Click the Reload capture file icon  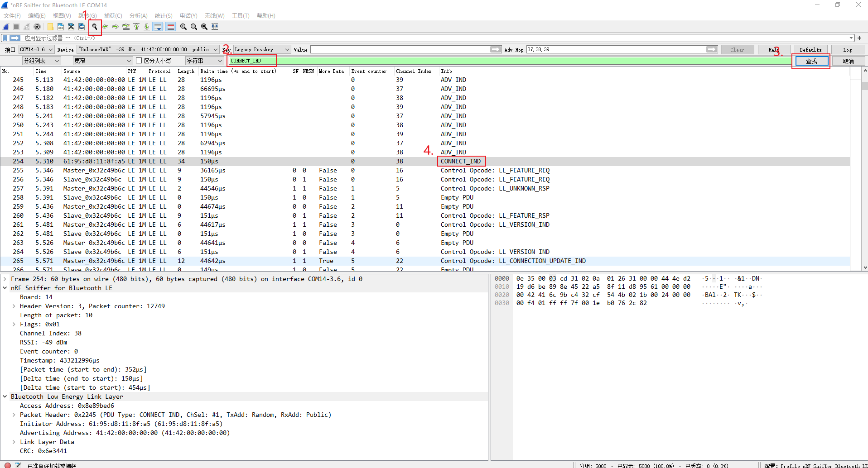point(82,27)
